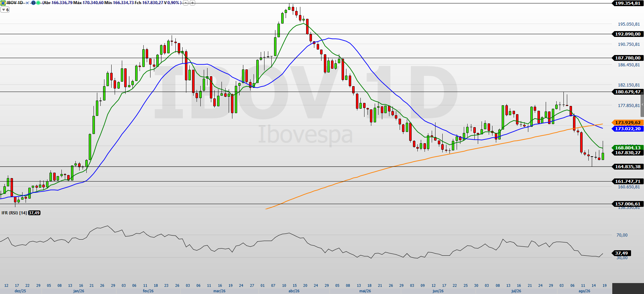Click the V 0,90% variation in the header
Viewport: 644px width, 294px height.
pos(172,3)
